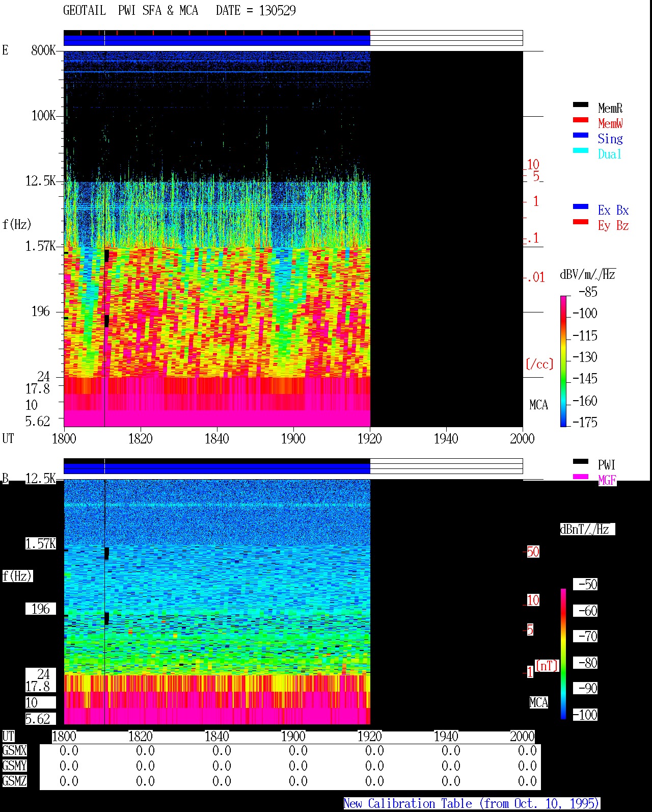This screenshot has width=652, height=812.
Task: Click the red MemW legend swatch
Action: pos(580,120)
